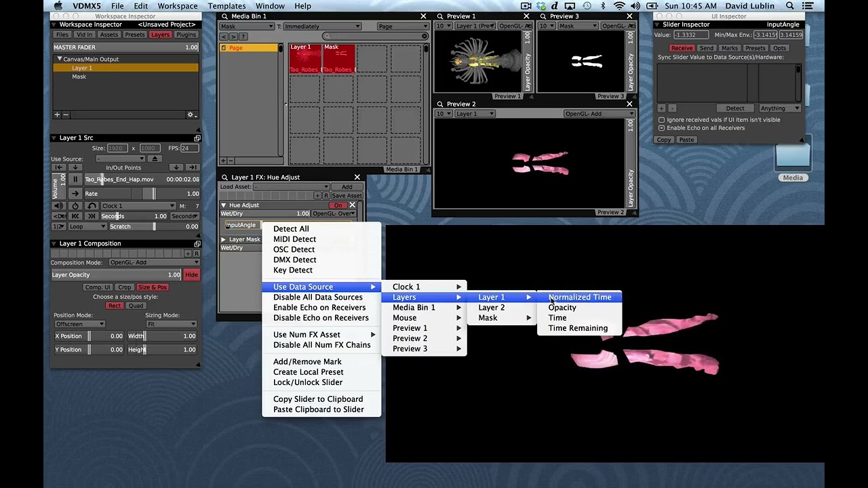Click the magnifier icon on Media Bin 1 title

pos(224,16)
